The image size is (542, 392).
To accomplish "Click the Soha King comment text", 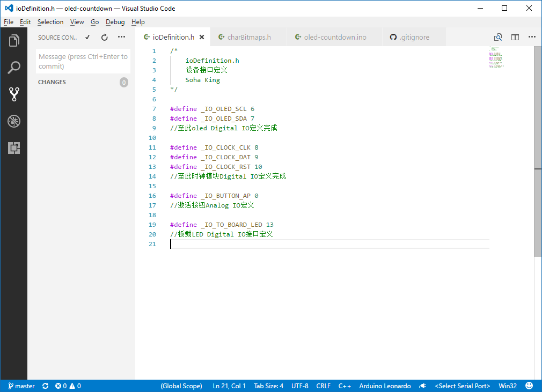I will 202,80.
